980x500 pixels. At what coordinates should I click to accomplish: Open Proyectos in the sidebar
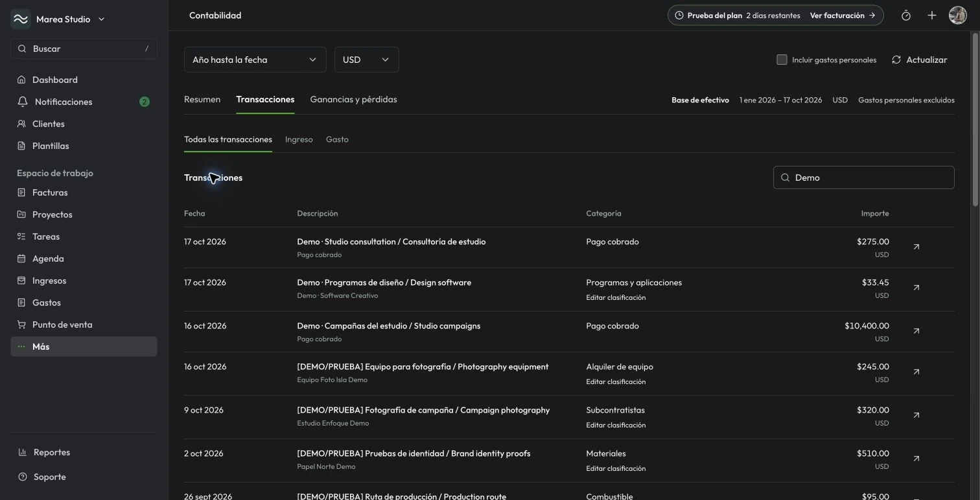pos(84,214)
